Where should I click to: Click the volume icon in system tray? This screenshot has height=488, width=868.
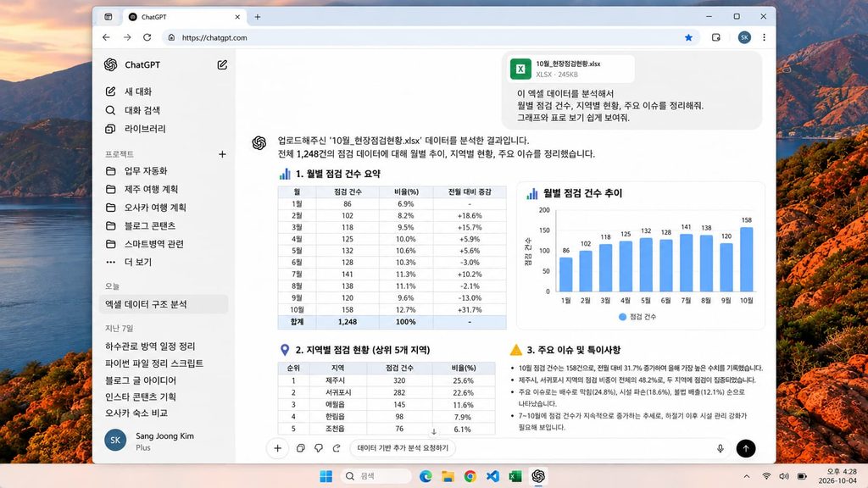(x=784, y=476)
